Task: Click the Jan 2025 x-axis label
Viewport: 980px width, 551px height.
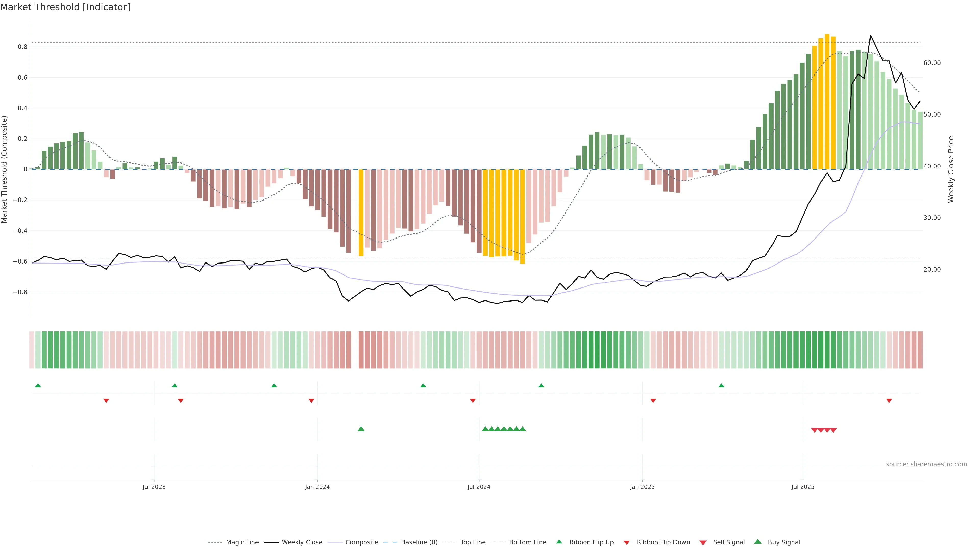Action: (x=642, y=487)
